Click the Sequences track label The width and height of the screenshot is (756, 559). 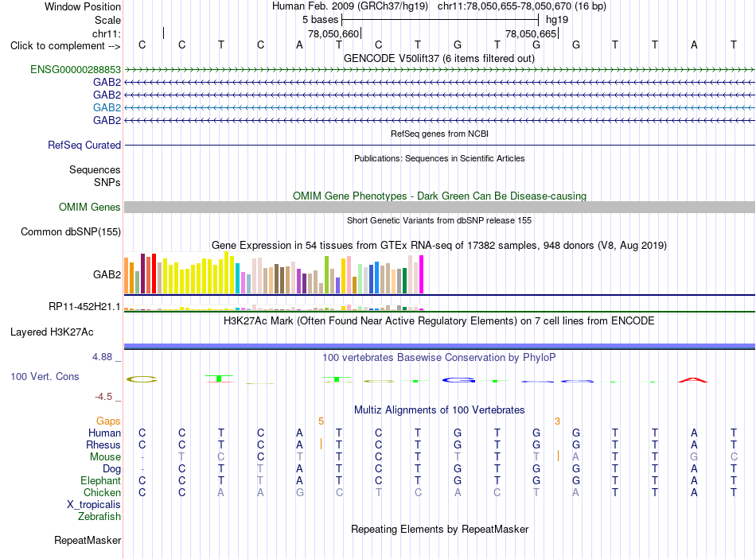(x=95, y=169)
